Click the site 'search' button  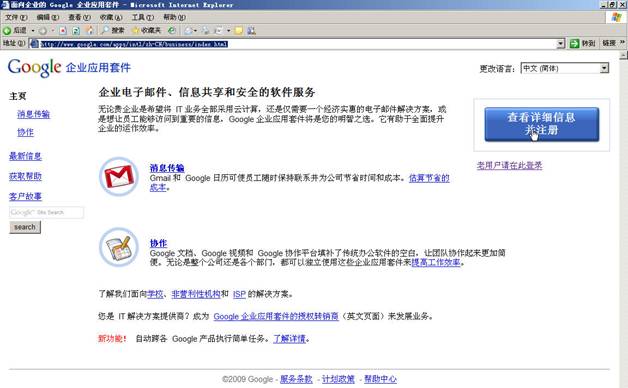[25, 227]
